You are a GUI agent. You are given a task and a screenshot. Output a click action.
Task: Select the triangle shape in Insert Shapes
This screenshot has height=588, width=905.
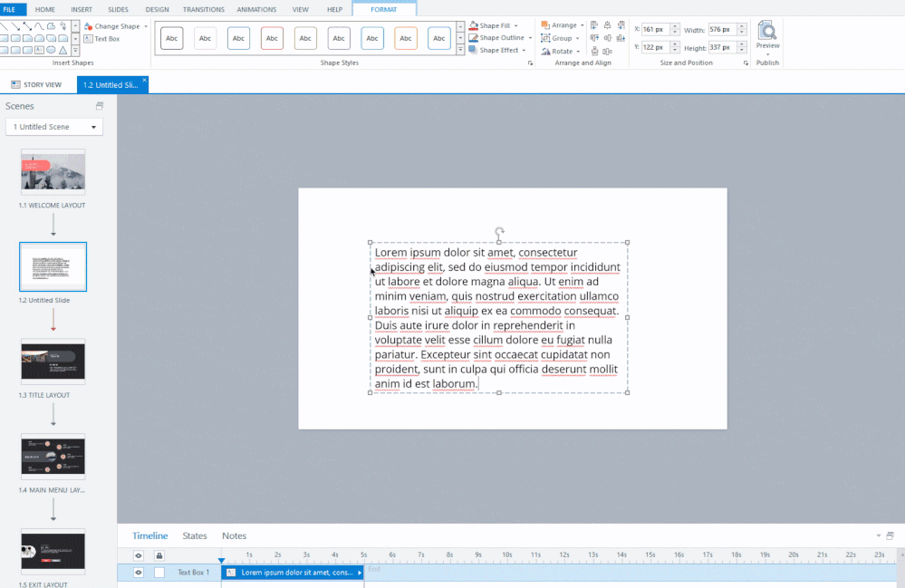coord(63,50)
